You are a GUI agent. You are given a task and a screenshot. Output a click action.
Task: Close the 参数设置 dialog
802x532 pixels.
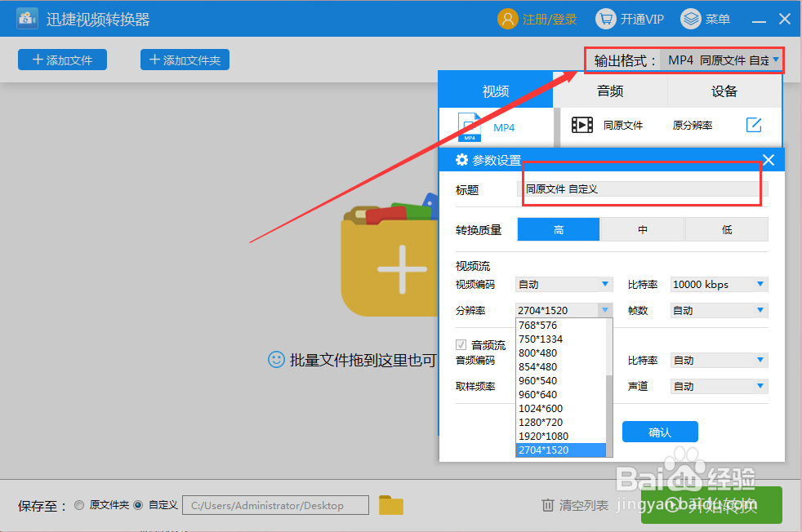769,160
